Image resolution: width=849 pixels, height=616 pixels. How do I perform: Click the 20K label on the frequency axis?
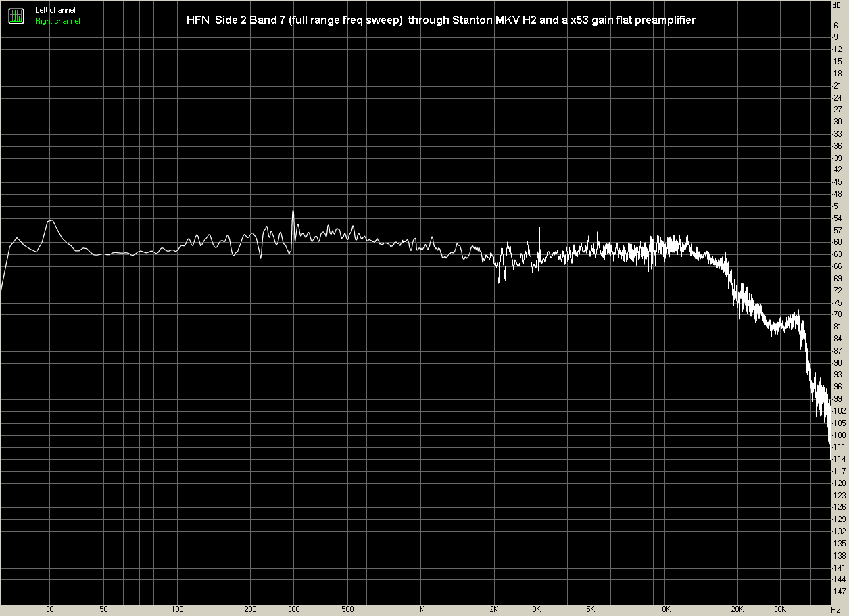pyautogui.click(x=737, y=610)
